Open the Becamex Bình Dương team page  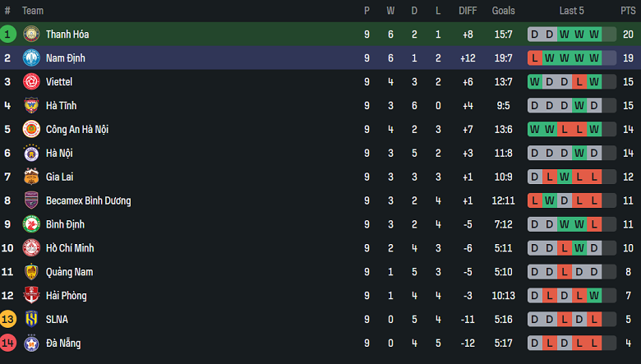point(88,200)
